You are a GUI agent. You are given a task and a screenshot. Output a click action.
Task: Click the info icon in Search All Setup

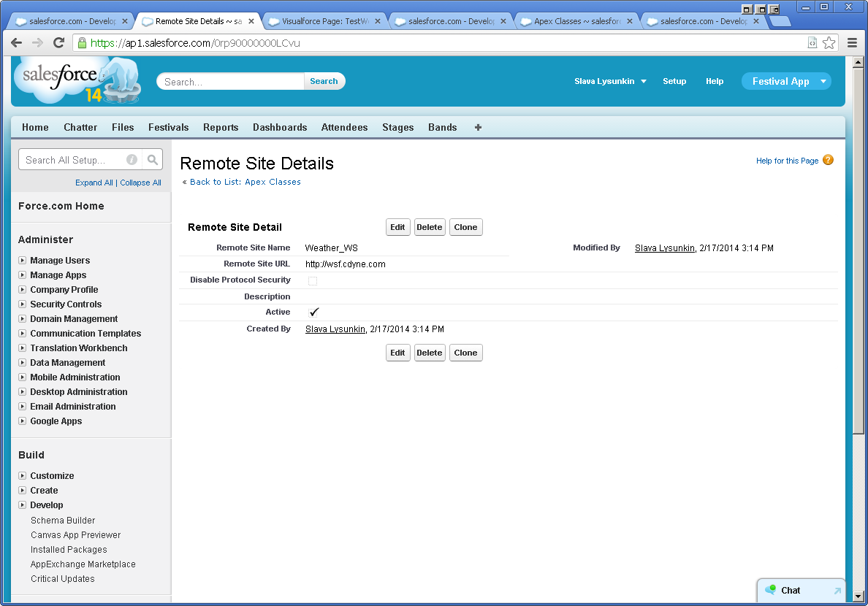point(132,160)
